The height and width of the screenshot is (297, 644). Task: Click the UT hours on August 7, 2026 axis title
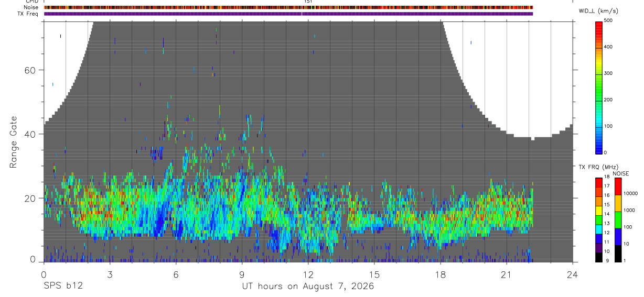click(x=308, y=287)
